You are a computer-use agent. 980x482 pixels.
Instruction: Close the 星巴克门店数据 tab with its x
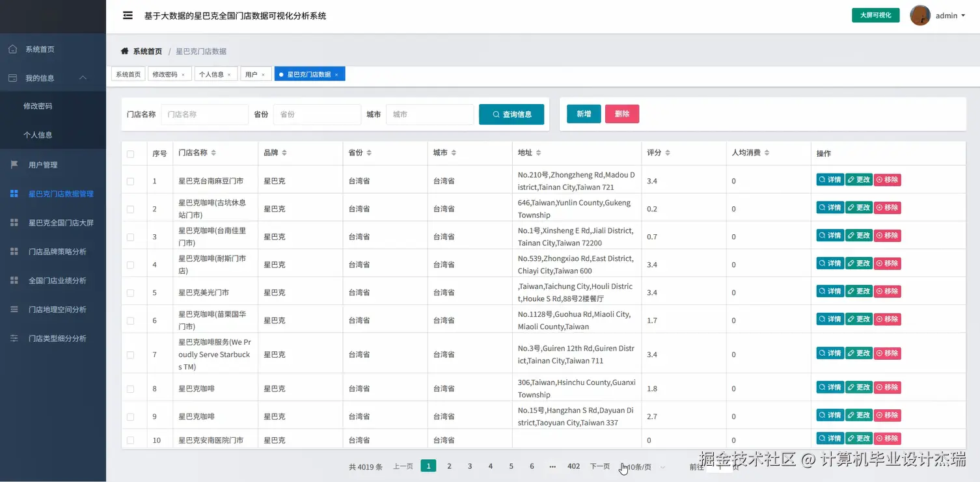click(336, 75)
